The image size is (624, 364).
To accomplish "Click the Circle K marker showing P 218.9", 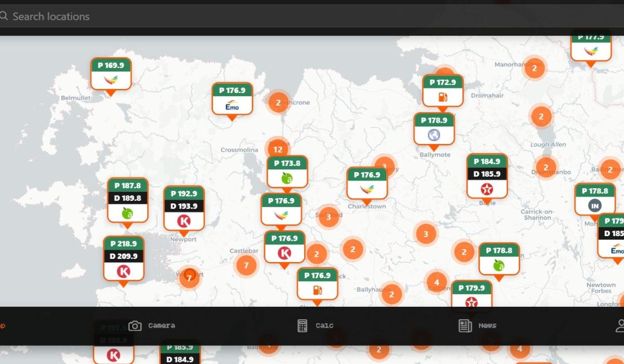I will coord(124,256).
